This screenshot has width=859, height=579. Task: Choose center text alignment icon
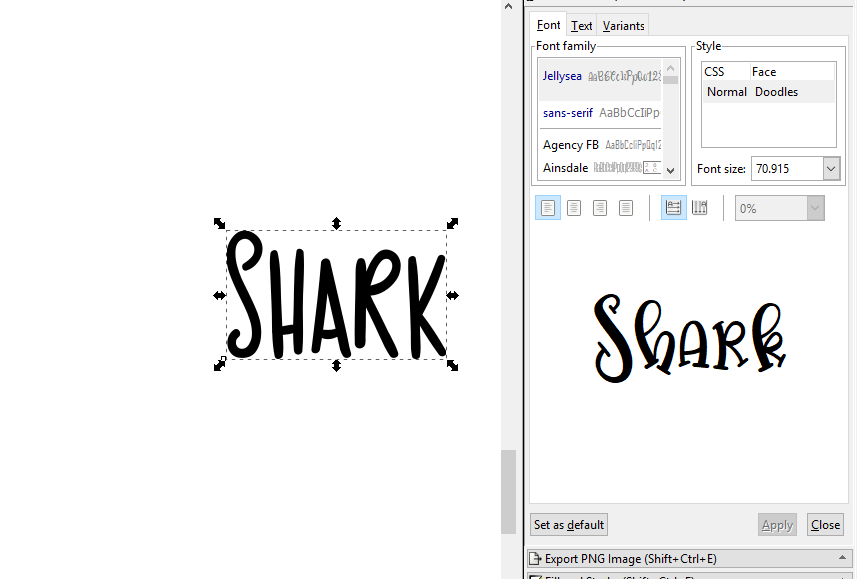[x=574, y=208]
